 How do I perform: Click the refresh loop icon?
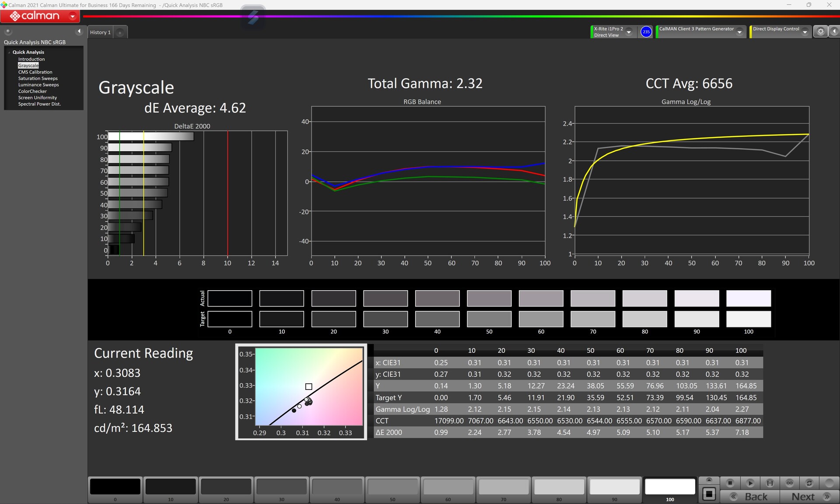(x=809, y=483)
